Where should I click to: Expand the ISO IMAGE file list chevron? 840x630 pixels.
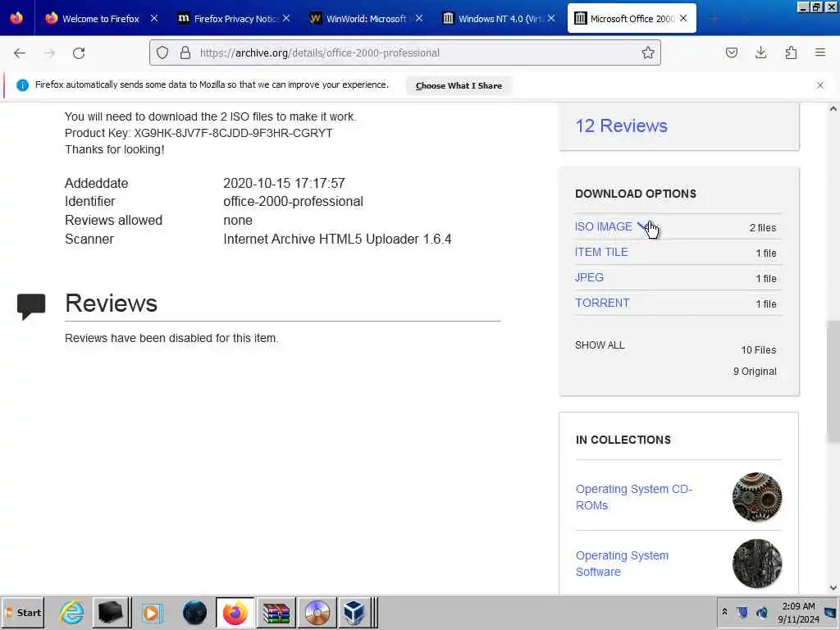click(x=641, y=226)
